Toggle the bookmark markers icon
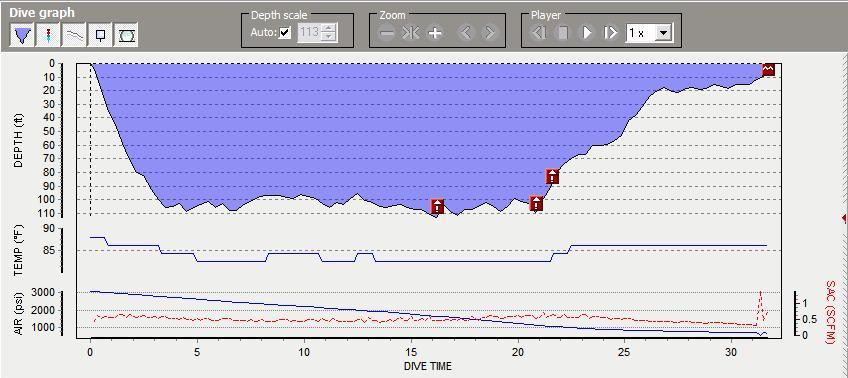Image resolution: width=848 pixels, height=378 pixels. click(x=100, y=35)
